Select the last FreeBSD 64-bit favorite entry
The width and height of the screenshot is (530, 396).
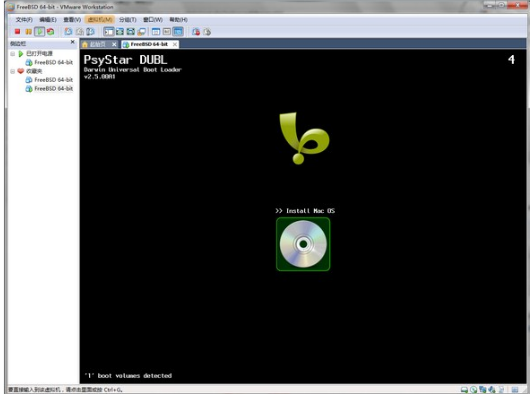49,89
